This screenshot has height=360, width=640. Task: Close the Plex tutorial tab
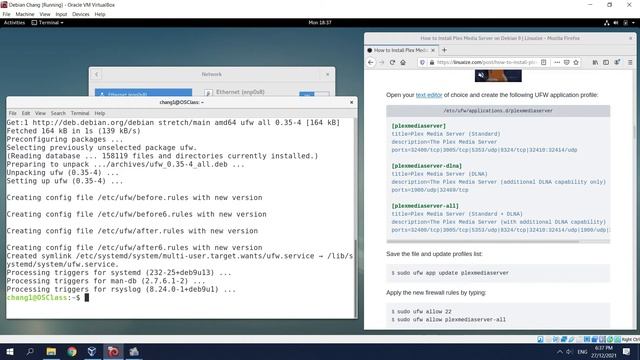pyautogui.click(x=433, y=50)
